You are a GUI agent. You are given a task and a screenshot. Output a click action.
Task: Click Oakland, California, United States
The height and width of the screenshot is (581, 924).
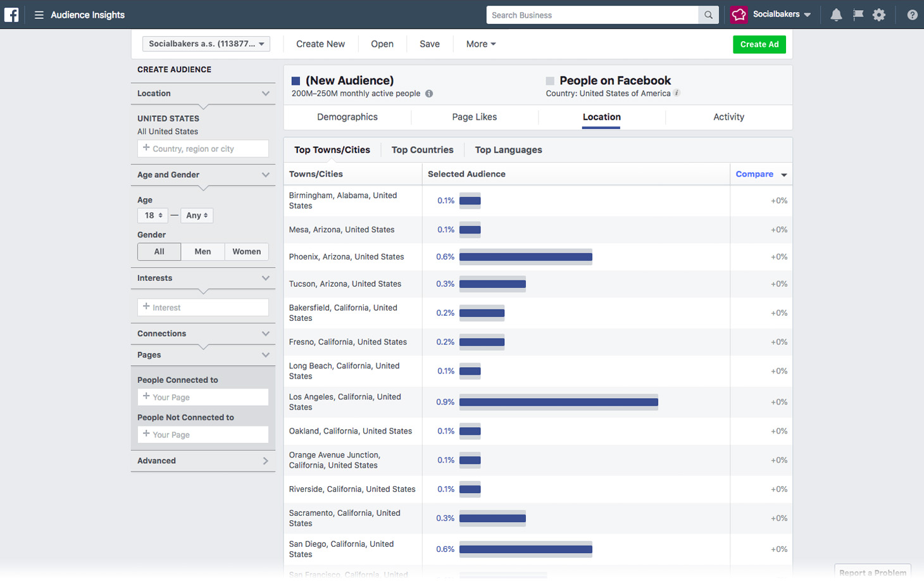pos(351,431)
